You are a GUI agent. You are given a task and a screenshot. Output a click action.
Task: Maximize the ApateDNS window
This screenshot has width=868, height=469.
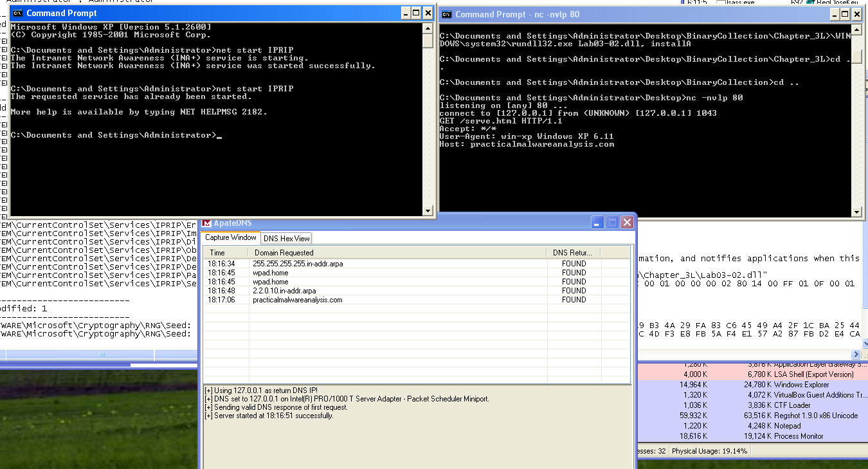pos(613,223)
